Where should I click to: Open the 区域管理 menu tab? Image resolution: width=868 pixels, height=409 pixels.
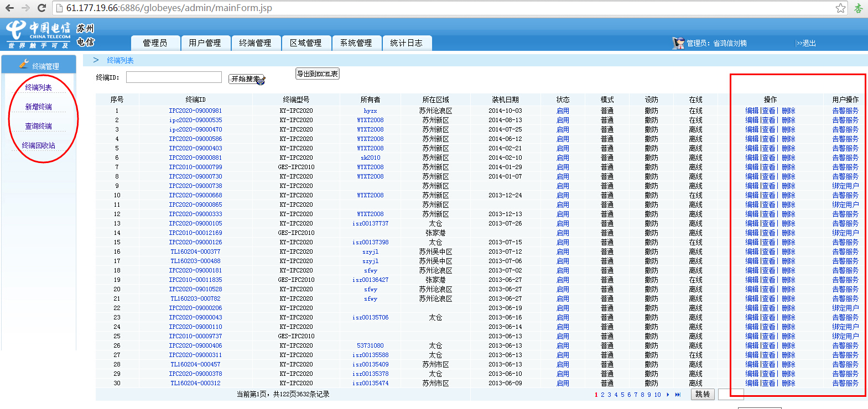click(306, 43)
